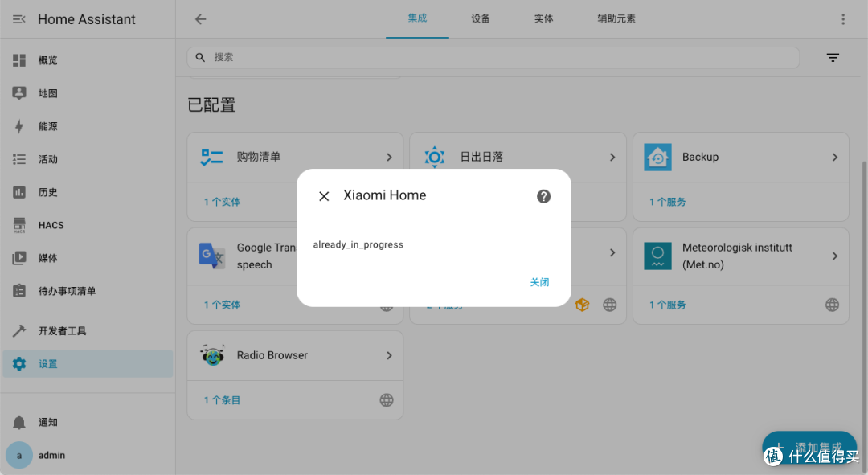
Task: Click globe icon on Met.no card
Action: [x=832, y=305]
